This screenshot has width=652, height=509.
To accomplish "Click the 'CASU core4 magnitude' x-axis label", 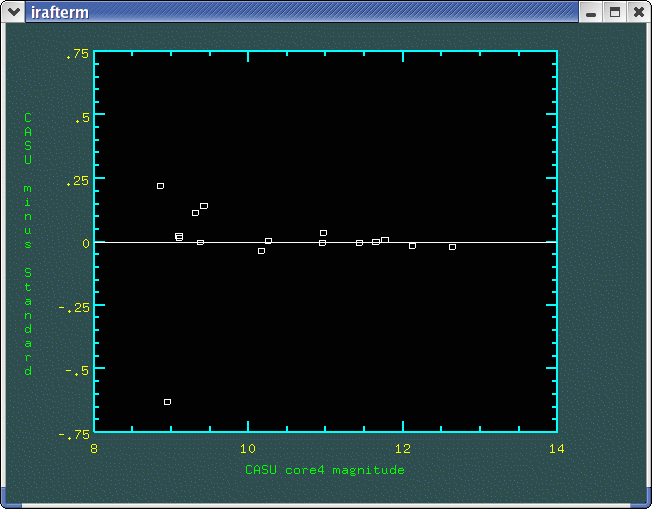I will pos(325,470).
